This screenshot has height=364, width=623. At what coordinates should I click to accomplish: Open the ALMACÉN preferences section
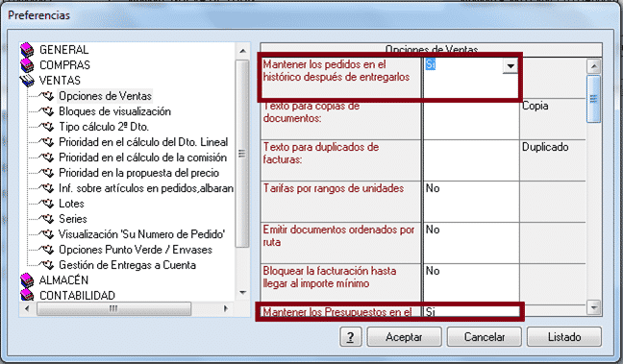[x=63, y=280]
